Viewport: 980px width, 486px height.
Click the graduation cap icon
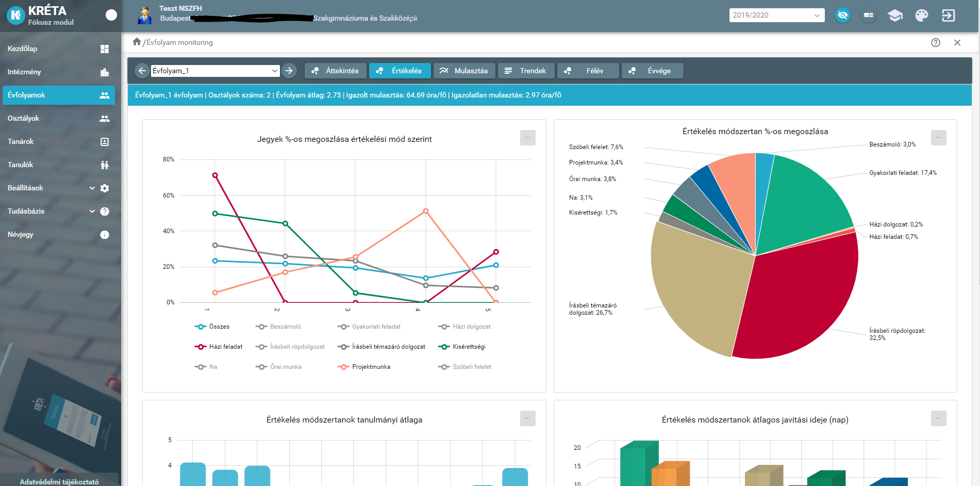click(x=895, y=15)
